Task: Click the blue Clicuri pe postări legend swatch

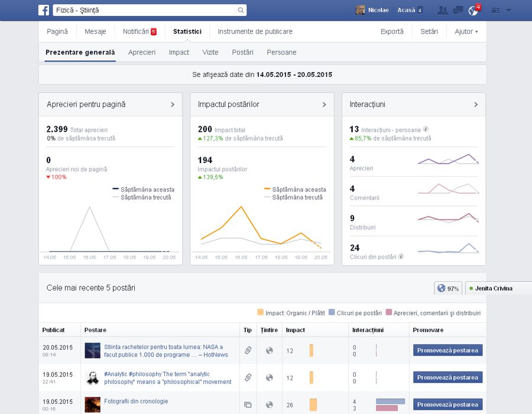Action: (x=332, y=312)
